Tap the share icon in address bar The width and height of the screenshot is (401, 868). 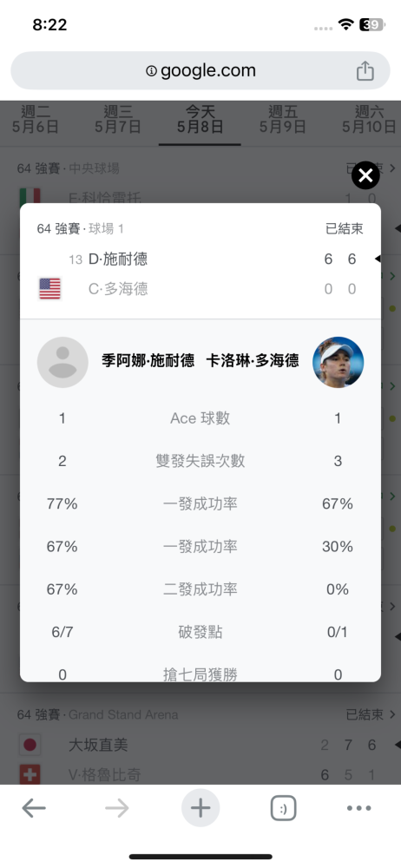(x=365, y=71)
